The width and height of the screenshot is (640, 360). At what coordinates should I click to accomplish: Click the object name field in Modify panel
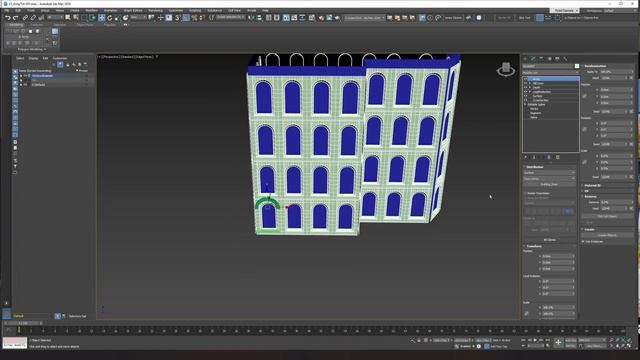click(548, 66)
